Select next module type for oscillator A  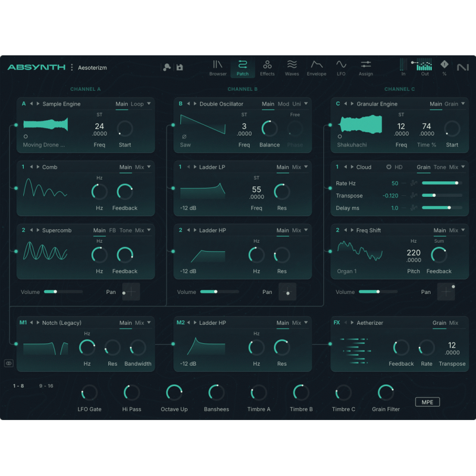38,104
